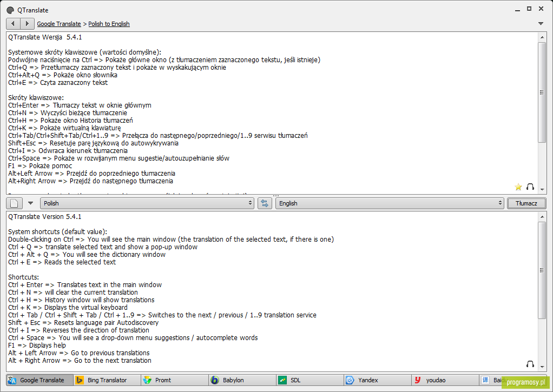
Task: Switch to the Bing Translator service
Action: [x=107, y=380]
